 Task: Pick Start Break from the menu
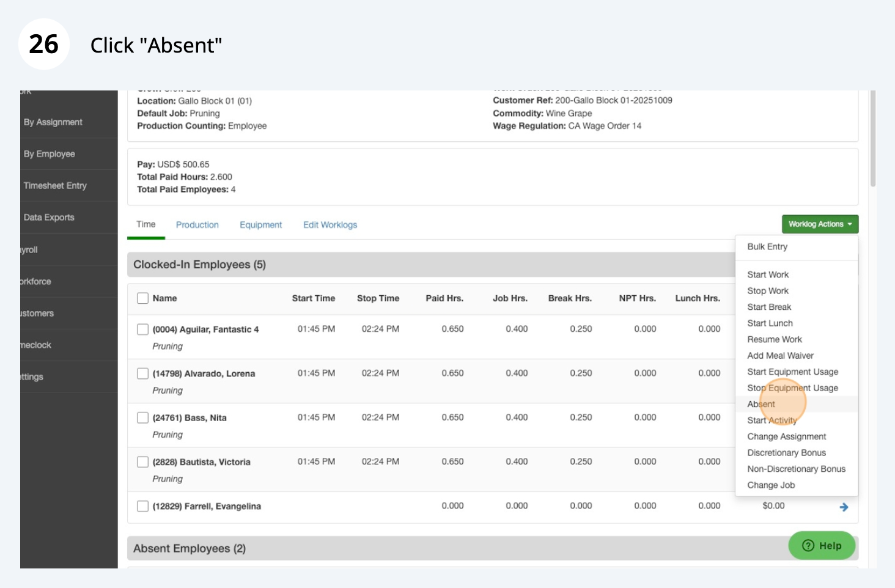(x=769, y=307)
